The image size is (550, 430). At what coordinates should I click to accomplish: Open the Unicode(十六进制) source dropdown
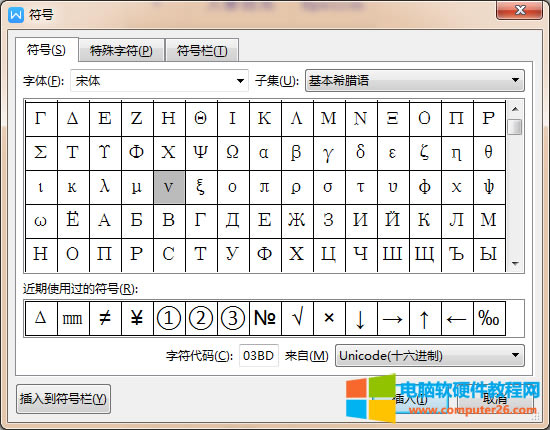(430, 356)
